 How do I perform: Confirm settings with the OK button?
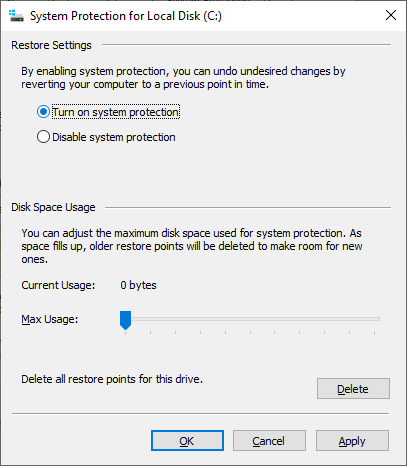187,441
